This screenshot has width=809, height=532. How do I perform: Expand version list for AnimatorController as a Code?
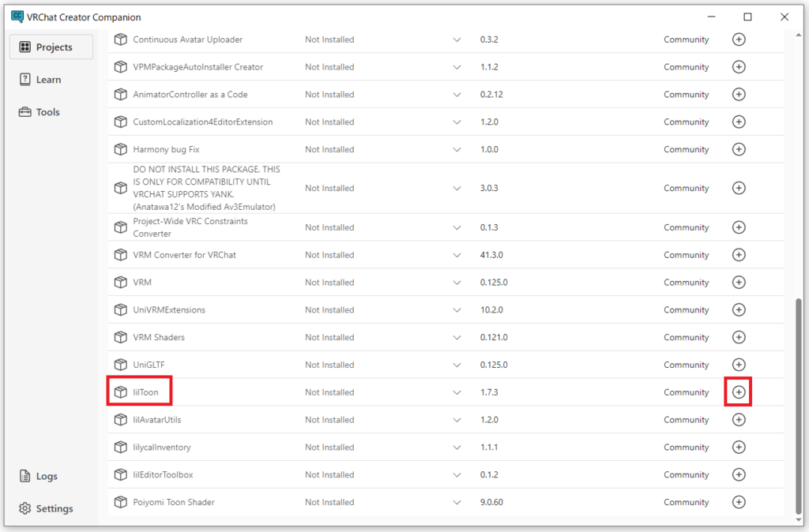coord(457,95)
